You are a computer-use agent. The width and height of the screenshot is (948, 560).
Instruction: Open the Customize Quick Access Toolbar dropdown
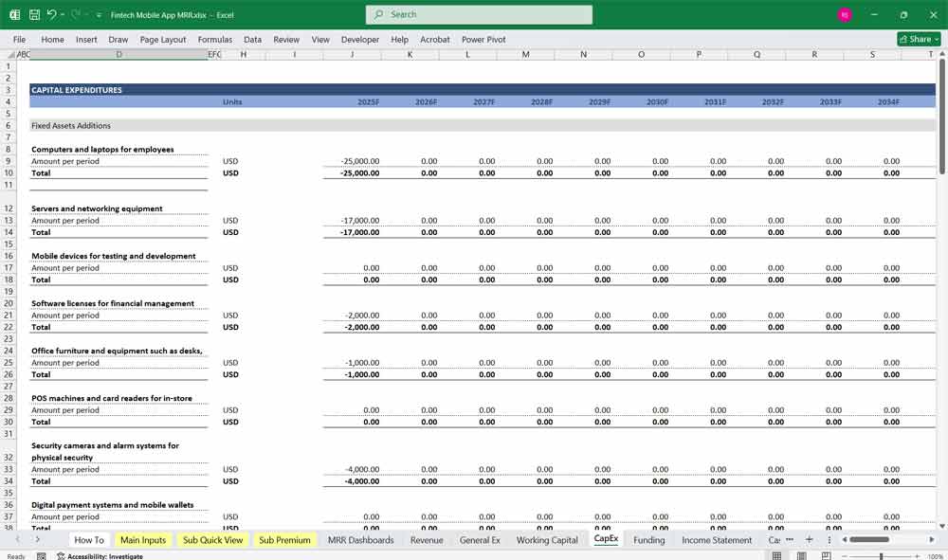(99, 15)
